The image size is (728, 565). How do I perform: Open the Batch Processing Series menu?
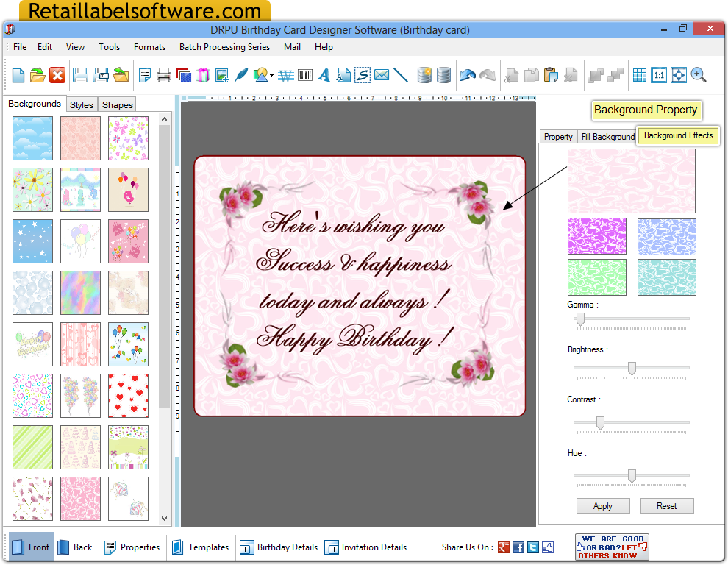coord(224,46)
